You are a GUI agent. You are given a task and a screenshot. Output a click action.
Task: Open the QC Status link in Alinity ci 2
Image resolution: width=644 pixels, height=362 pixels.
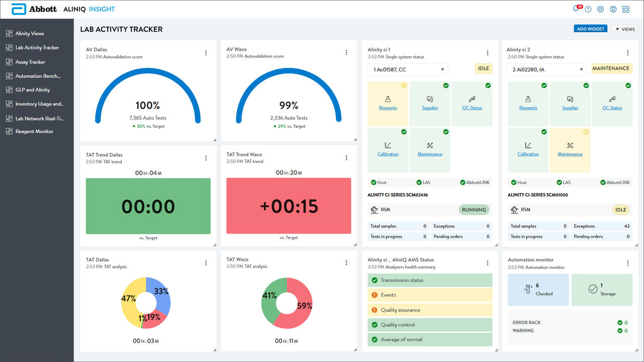612,108
